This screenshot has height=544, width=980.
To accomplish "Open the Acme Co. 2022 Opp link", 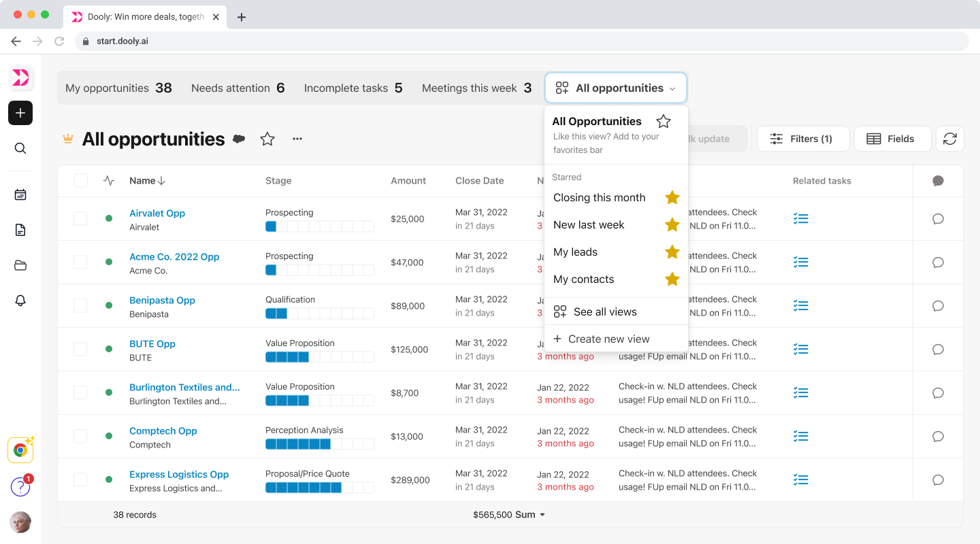I will (174, 257).
